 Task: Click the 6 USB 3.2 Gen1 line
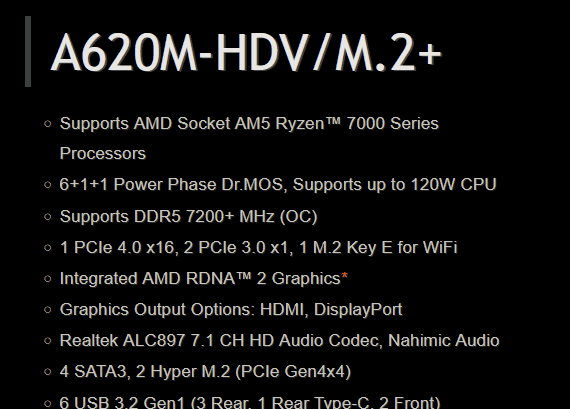pos(250,402)
